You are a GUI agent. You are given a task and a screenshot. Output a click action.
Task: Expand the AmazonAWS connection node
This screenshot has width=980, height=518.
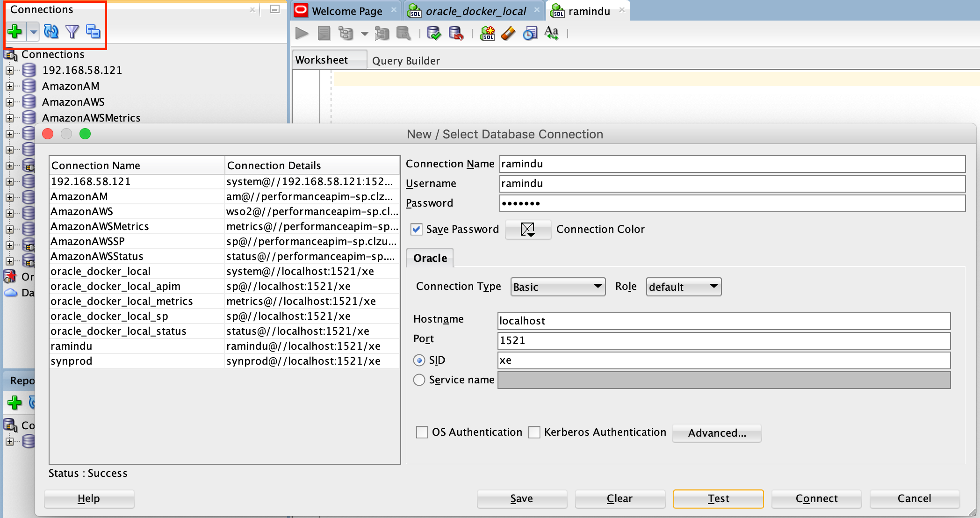point(10,102)
